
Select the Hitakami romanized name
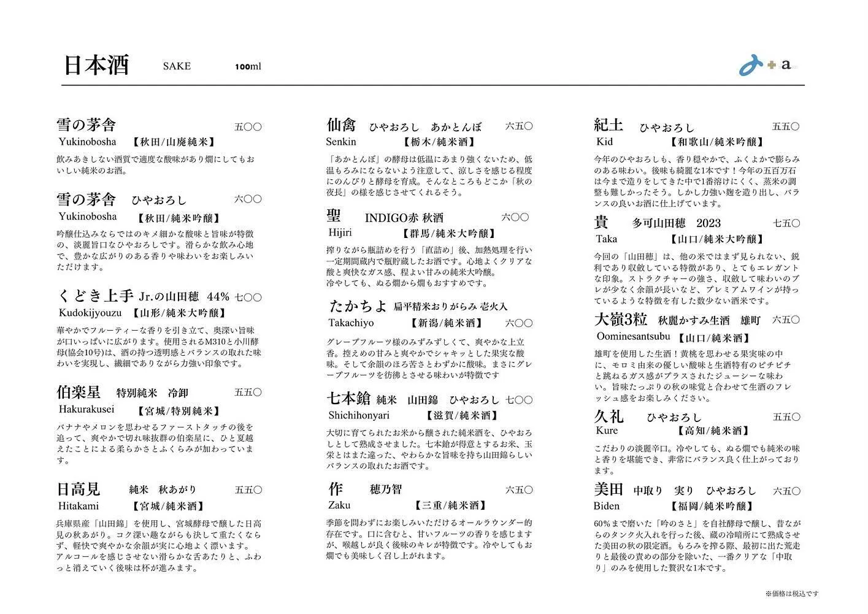[79, 506]
